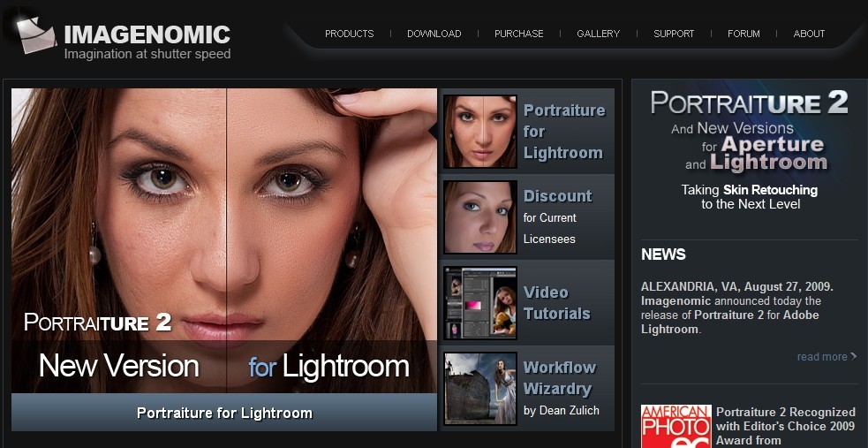
Task: Visit the Forum nav link
Action: 743,34
